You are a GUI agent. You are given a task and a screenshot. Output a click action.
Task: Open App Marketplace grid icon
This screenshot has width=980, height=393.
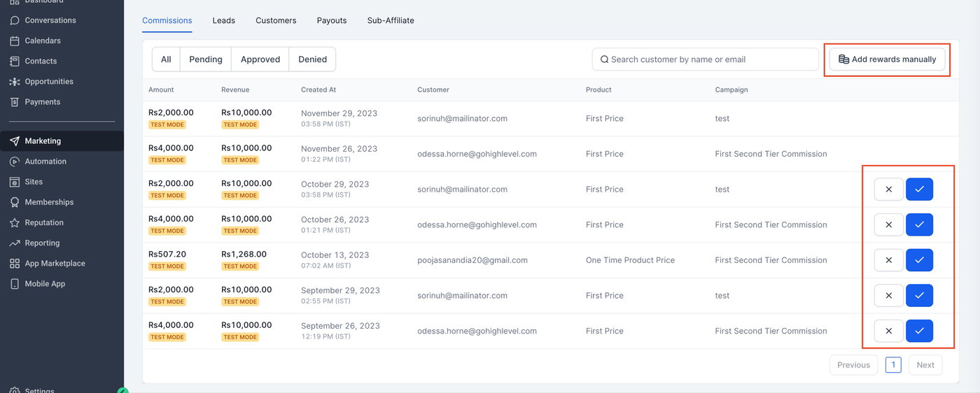[x=14, y=264]
